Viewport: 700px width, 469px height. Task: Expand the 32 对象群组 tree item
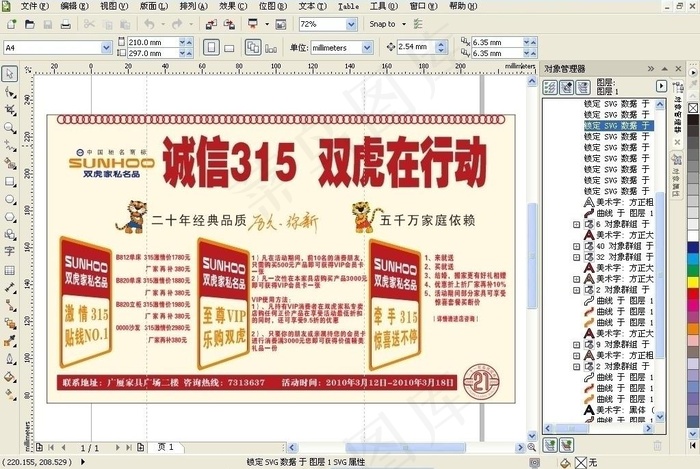[576, 257]
